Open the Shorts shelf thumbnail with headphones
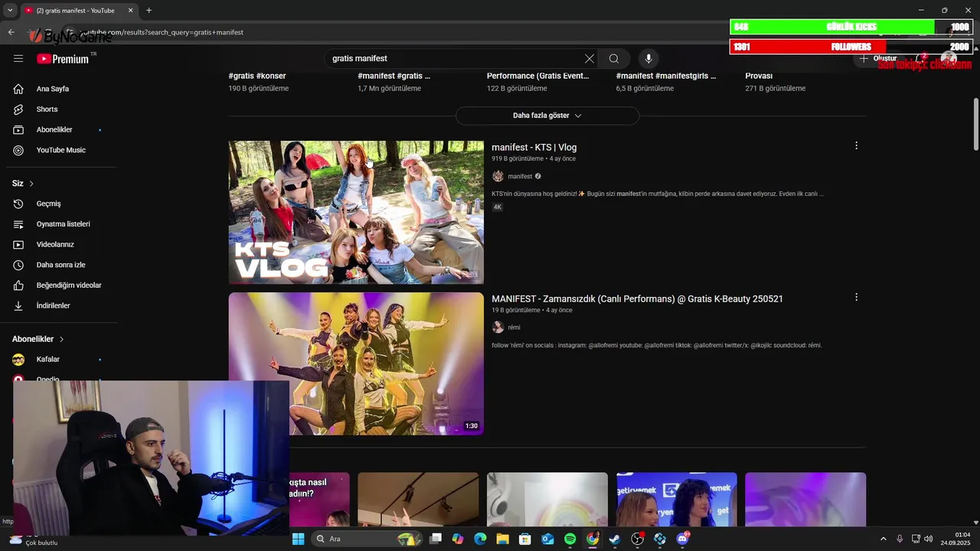980x551 pixels. coord(547,499)
